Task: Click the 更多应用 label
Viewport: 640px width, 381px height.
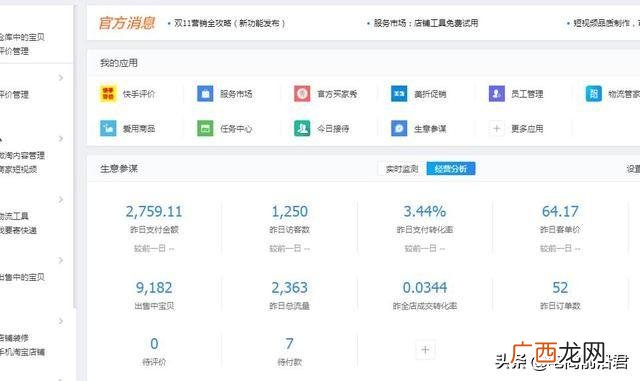Action: [x=527, y=129]
